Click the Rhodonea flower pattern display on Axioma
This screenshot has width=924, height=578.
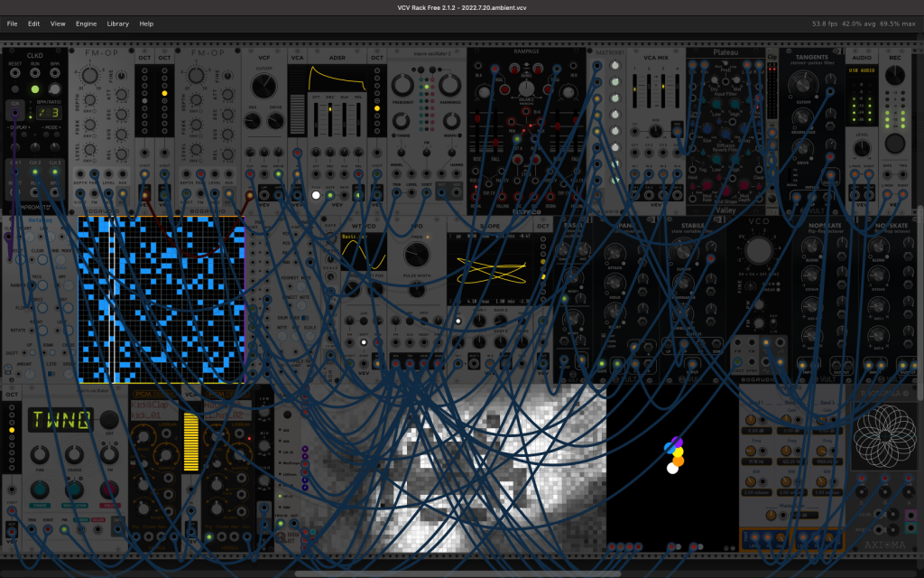(x=884, y=436)
